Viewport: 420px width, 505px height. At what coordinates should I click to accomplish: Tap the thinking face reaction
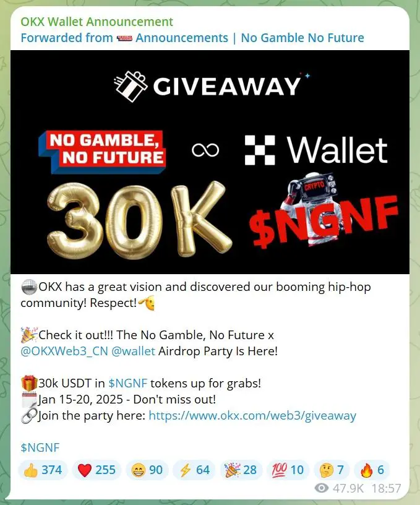331,470
